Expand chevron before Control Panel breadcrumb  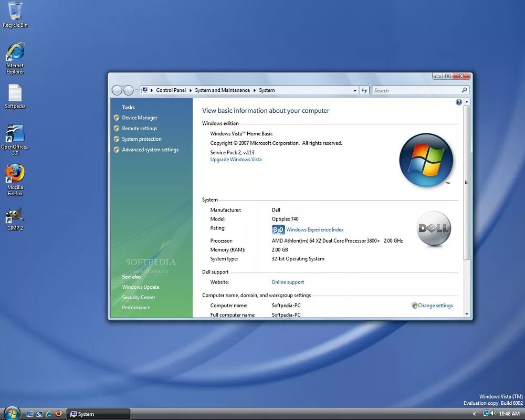[x=152, y=90]
